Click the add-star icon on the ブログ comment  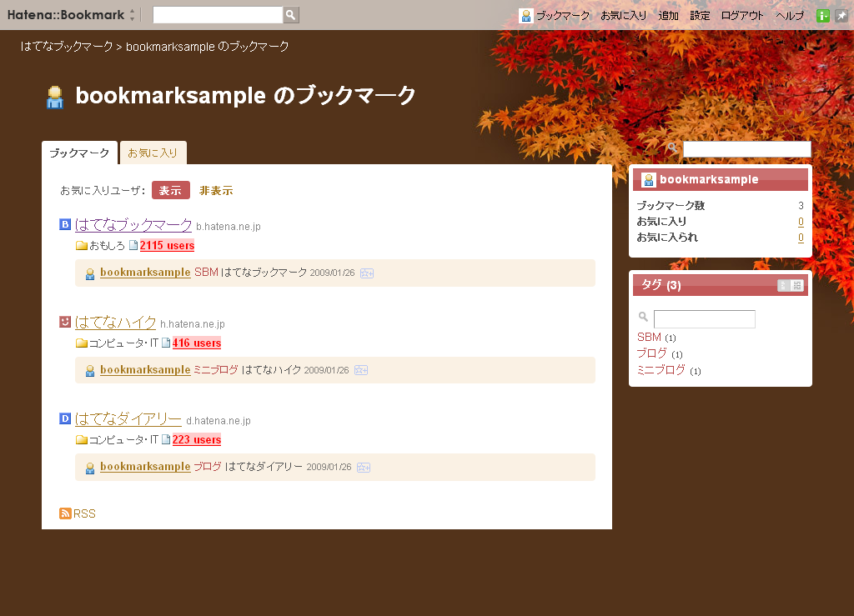[x=364, y=468]
